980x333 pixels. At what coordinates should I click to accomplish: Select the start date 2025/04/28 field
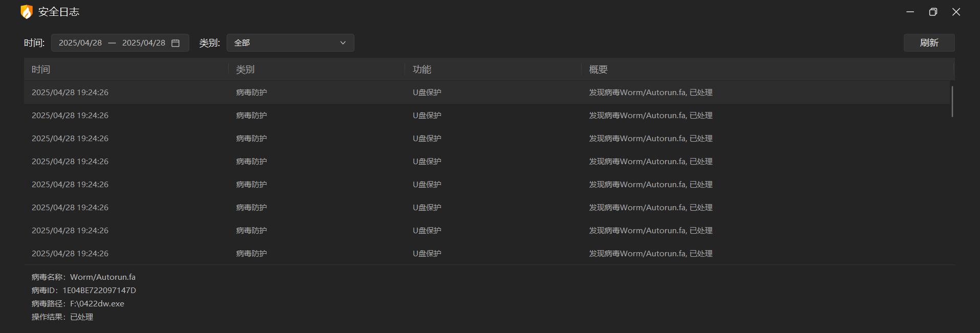tap(80, 43)
